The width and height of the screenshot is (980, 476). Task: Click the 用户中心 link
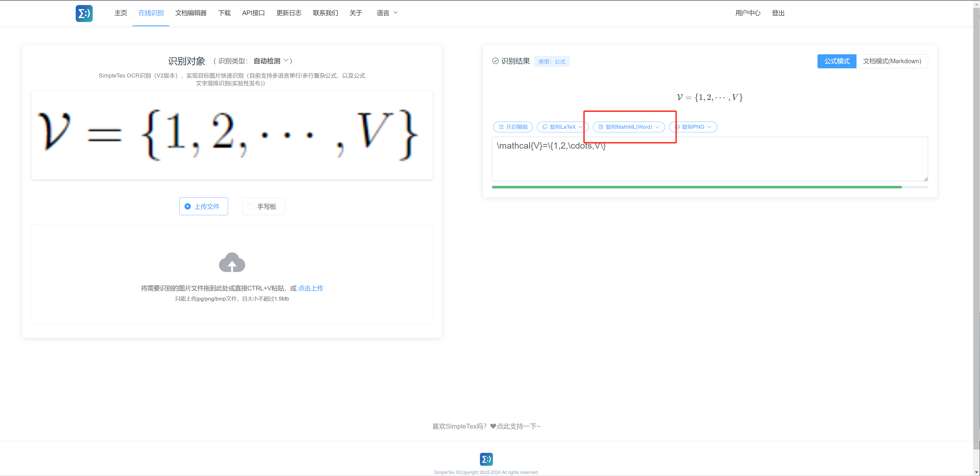click(x=748, y=13)
